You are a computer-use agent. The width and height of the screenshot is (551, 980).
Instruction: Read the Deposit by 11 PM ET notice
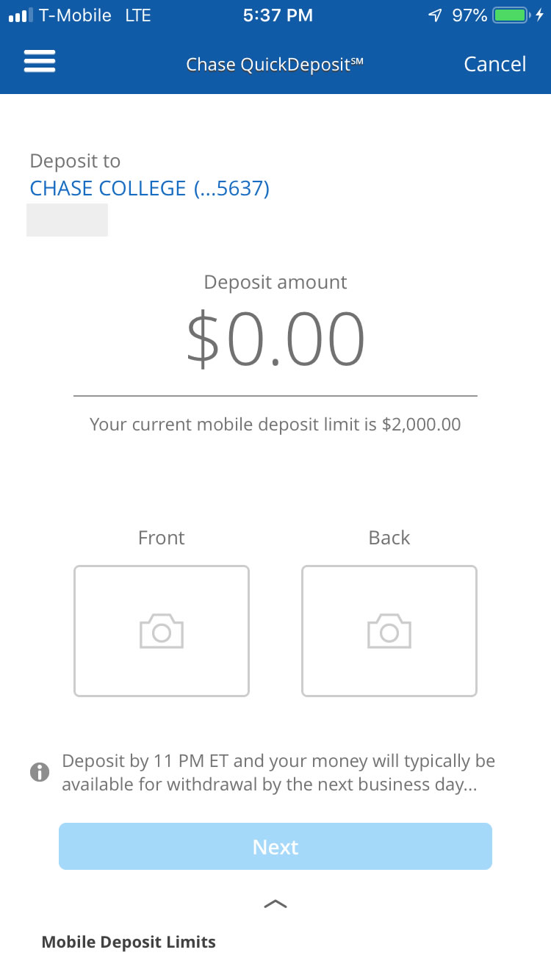278,772
